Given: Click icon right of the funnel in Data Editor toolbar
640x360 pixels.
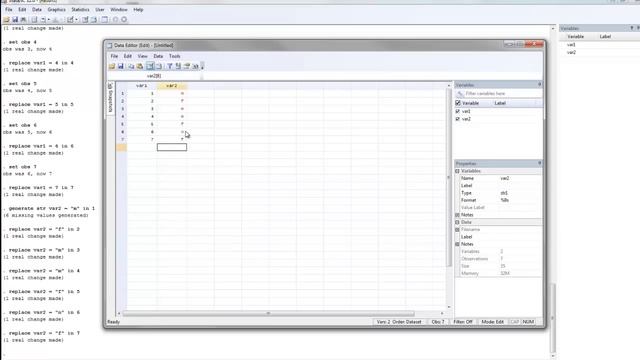Looking at the screenshot, I should (178, 66).
